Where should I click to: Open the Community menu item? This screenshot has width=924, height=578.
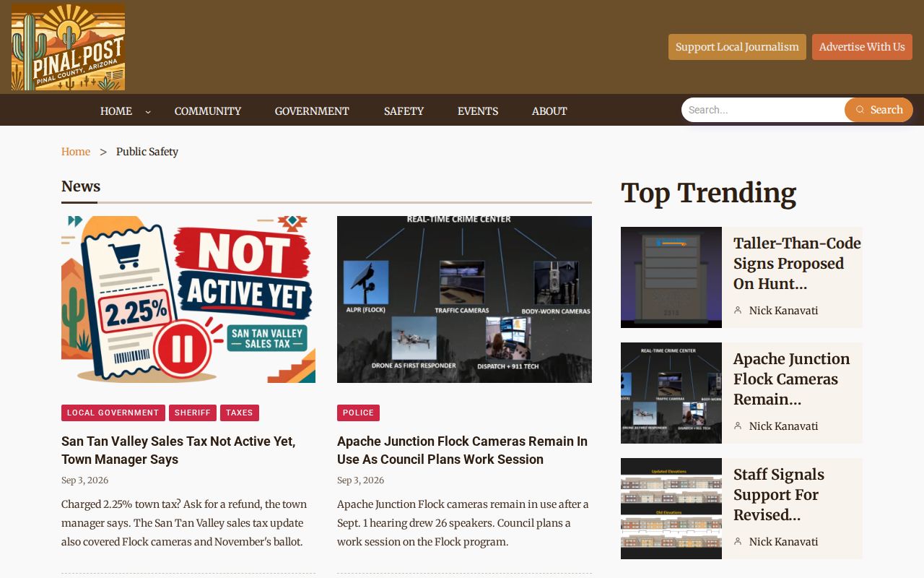click(208, 111)
